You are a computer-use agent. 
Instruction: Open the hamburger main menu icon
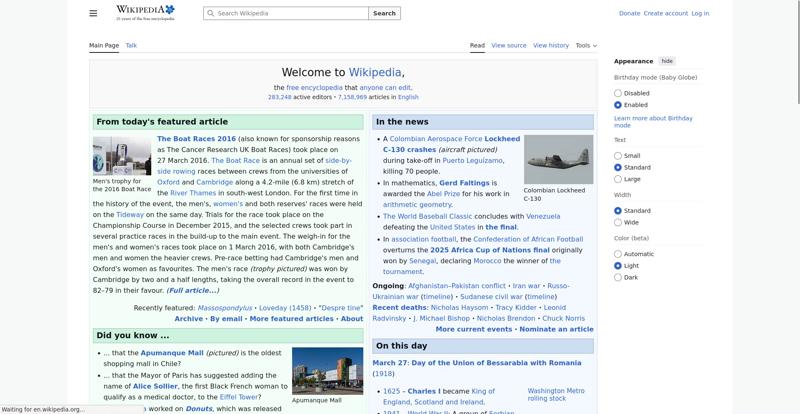[93, 13]
